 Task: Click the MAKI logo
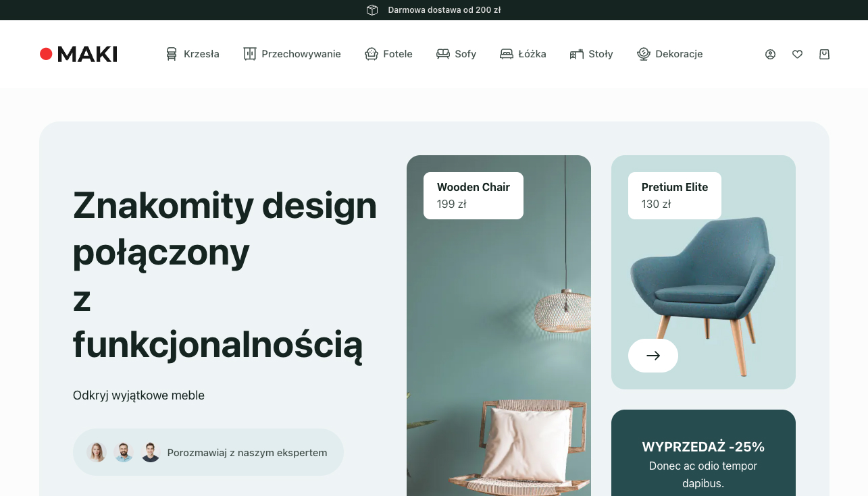[78, 54]
